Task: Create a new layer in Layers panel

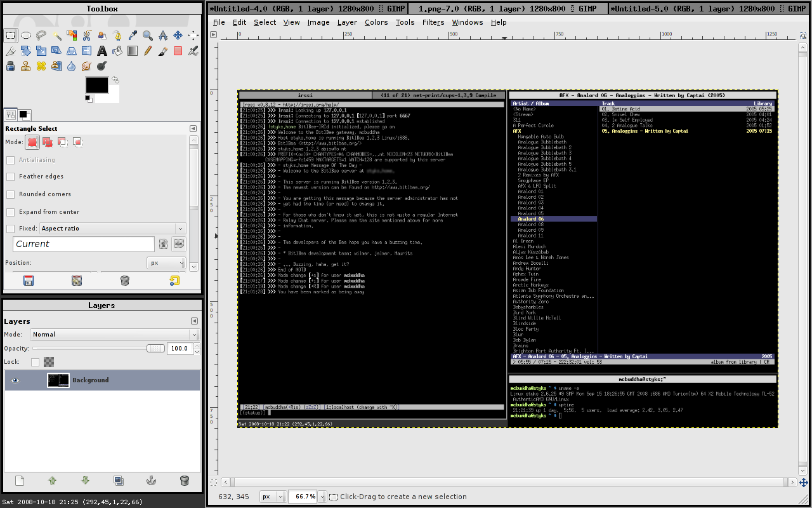Action: pyautogui.click(x=20, y=481)
